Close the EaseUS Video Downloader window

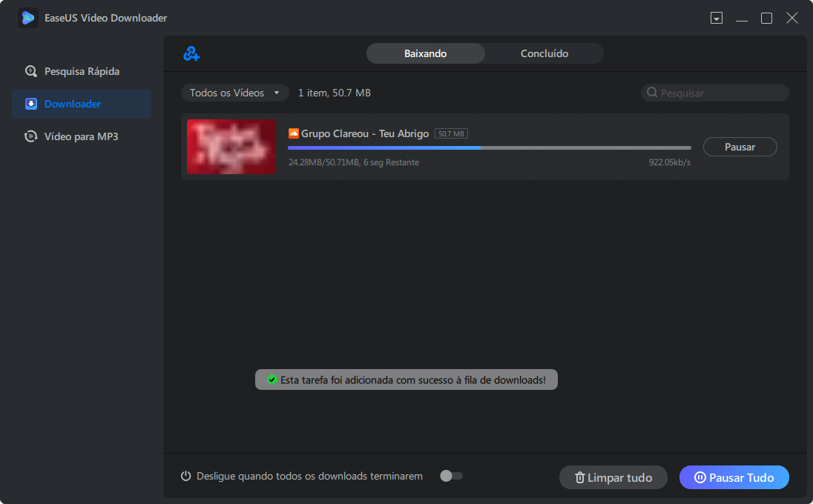[791, 18]
